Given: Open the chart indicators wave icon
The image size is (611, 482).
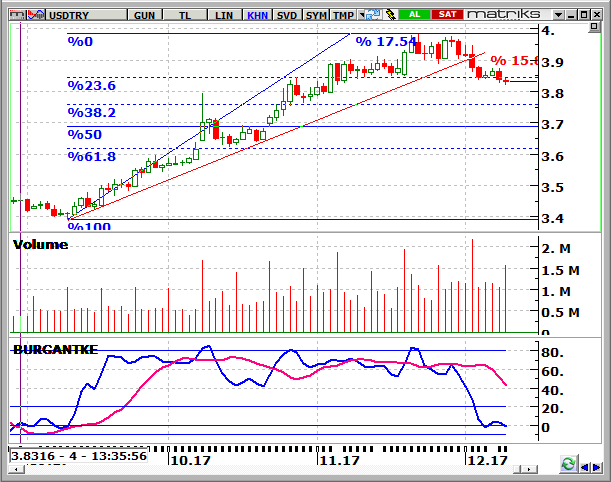Looking at the screenshot, I should coord(36,15).
